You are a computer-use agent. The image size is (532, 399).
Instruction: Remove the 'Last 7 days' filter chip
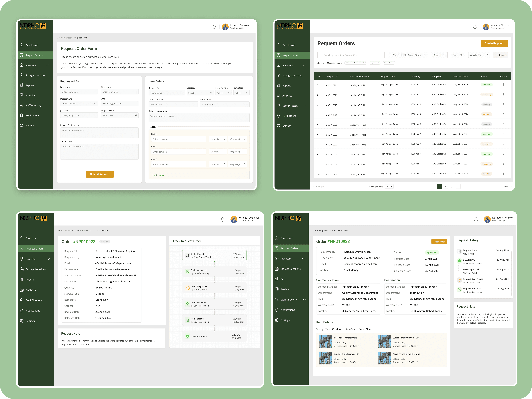point(393,63)
